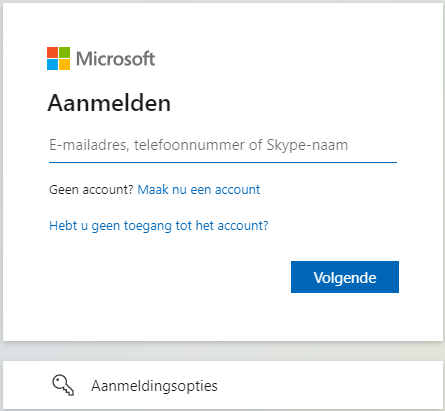Click the green square of the Microsoft logo
445x411 pixels.
pyautogui.click(x=65, y=53)
